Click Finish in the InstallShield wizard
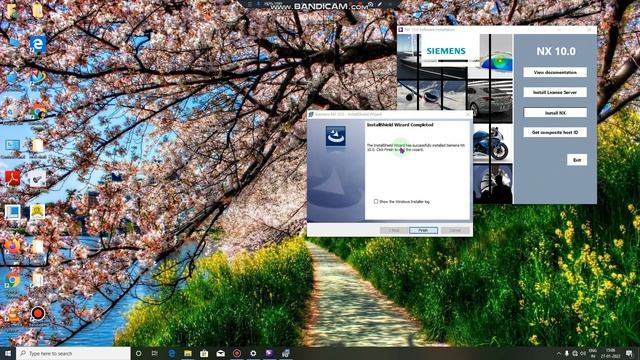The image size is (640, 360). [x=423, y=231]
